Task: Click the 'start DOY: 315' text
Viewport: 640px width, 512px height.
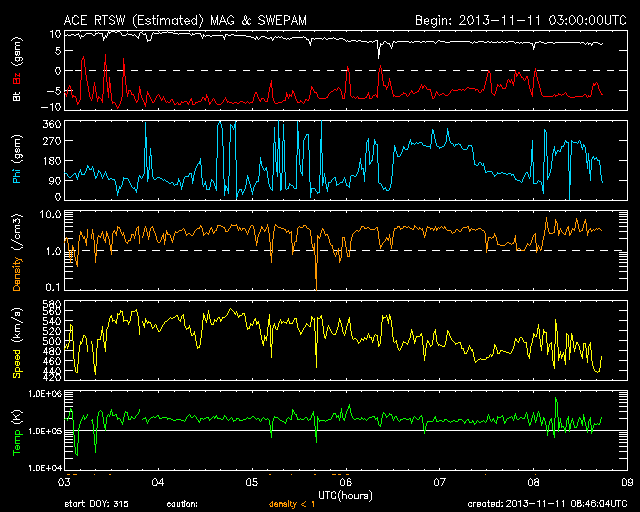Action: point(97,504)
